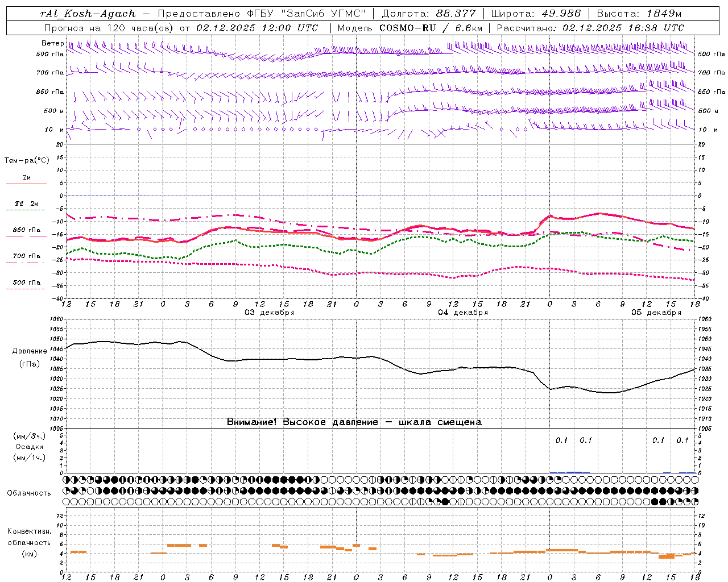Click the Давление pressure panel label
728x582 pixels.
(x=30, y=351)
